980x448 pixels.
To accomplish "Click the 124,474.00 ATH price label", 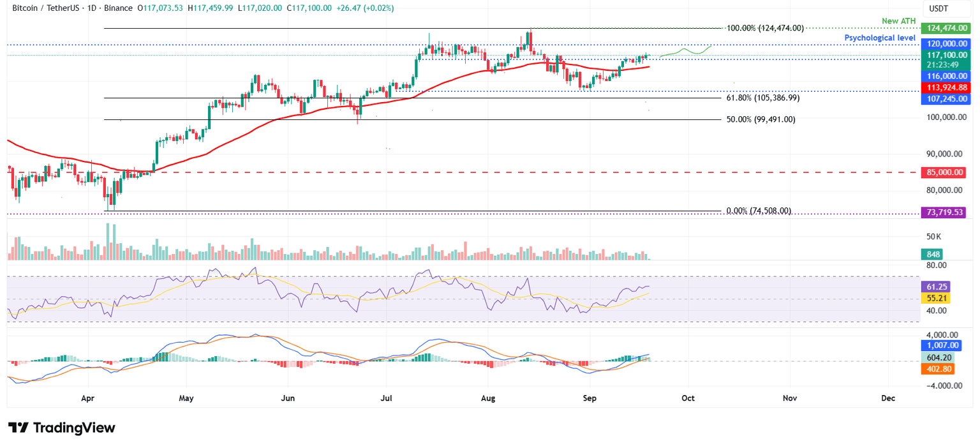I will point(947,27).
